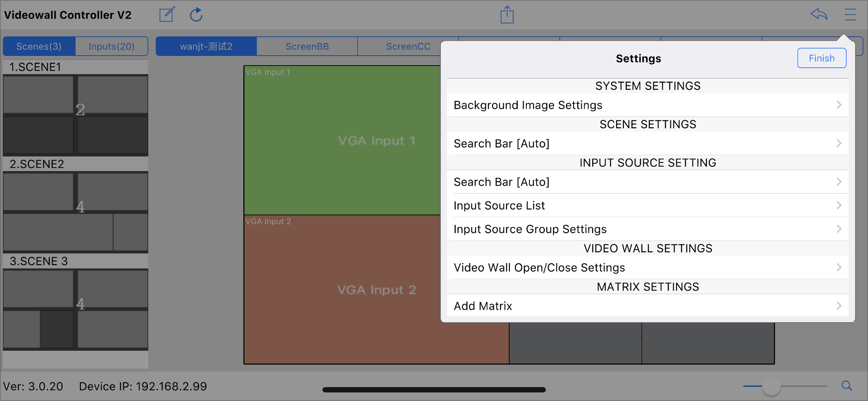Image resolution: width=868 pixels, height=401 pixels.
Task: Click the Device IP: 192.168.2.99 text
Action: pos(143,386)
